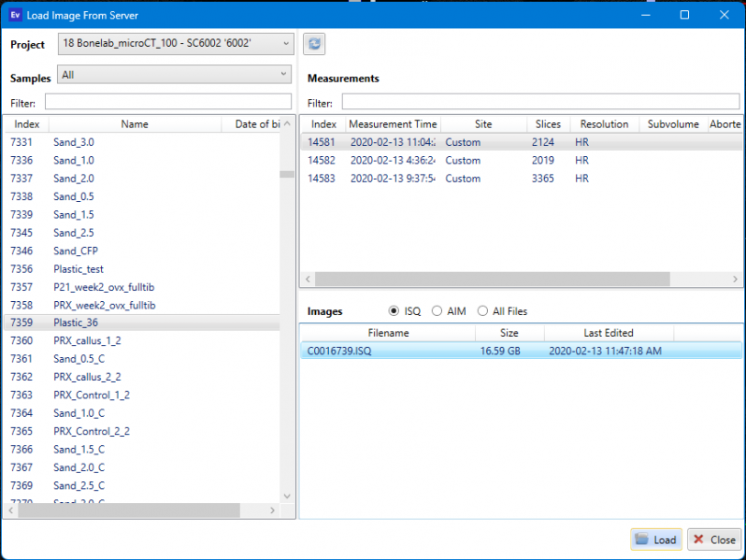Select sample Sand_3.0
Image resolution: width=746 pixels, height=560 pixels.
[x=142, y=142]
